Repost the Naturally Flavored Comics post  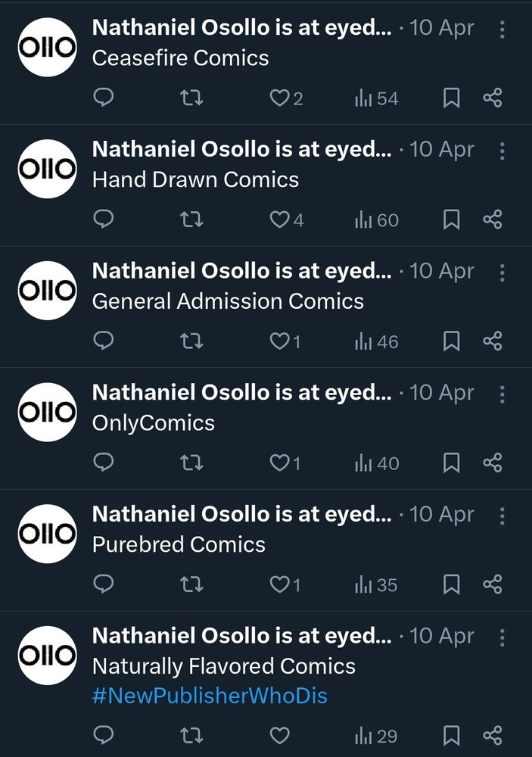click(x=192, y=735)
